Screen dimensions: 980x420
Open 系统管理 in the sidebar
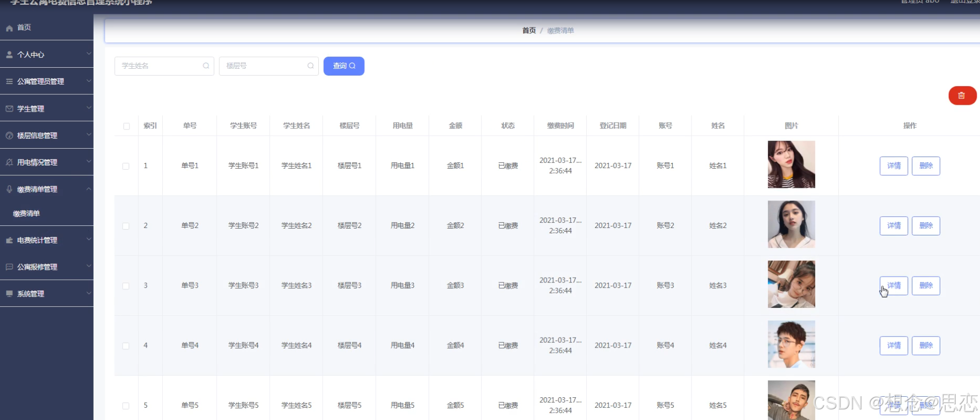(x=47, y=294)
